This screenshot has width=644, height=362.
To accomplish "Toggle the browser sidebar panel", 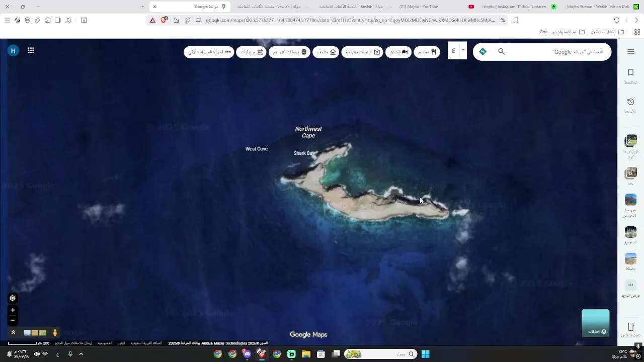I will [58, 20].
